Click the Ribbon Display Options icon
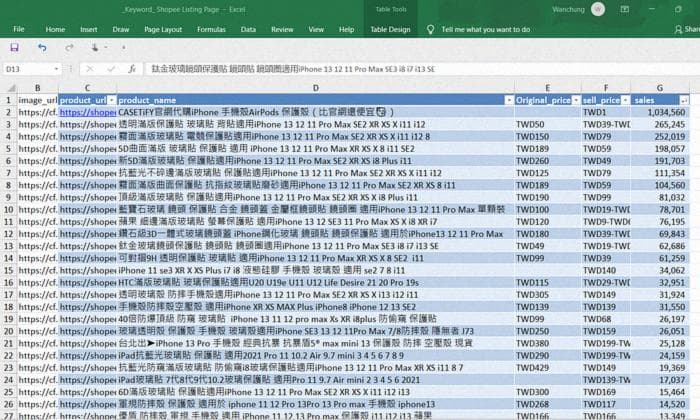Screen dimensions: 700x420 [625, 9]
